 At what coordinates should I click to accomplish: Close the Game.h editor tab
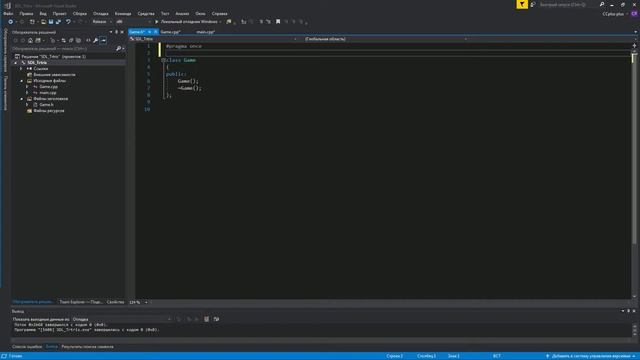(x=156, y=32)
